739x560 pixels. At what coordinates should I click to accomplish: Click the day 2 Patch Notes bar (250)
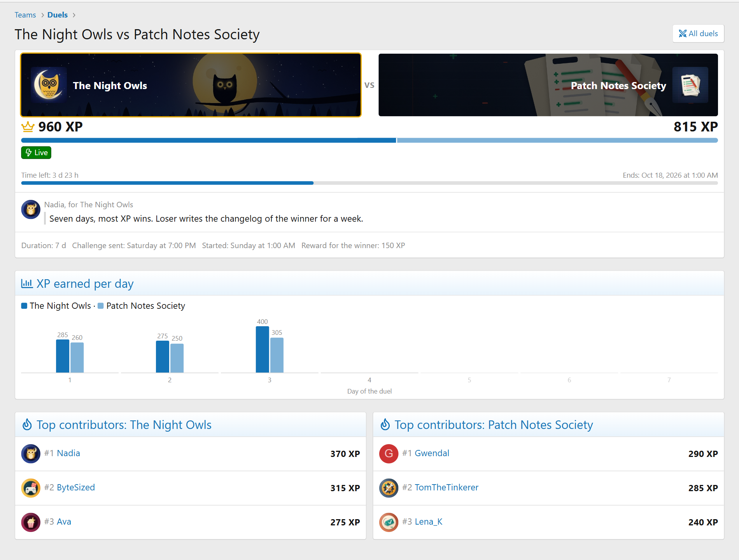pyautogui.click(x=177, y=358)
